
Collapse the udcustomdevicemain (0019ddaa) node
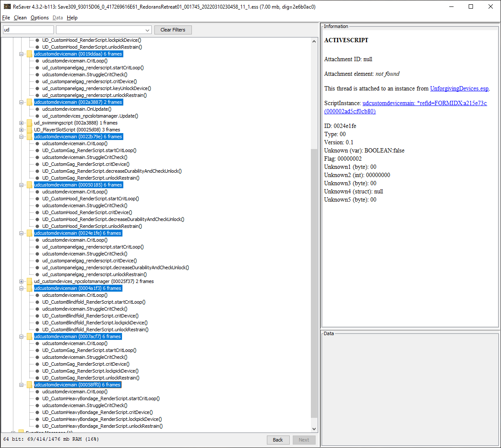pos(21,54)
